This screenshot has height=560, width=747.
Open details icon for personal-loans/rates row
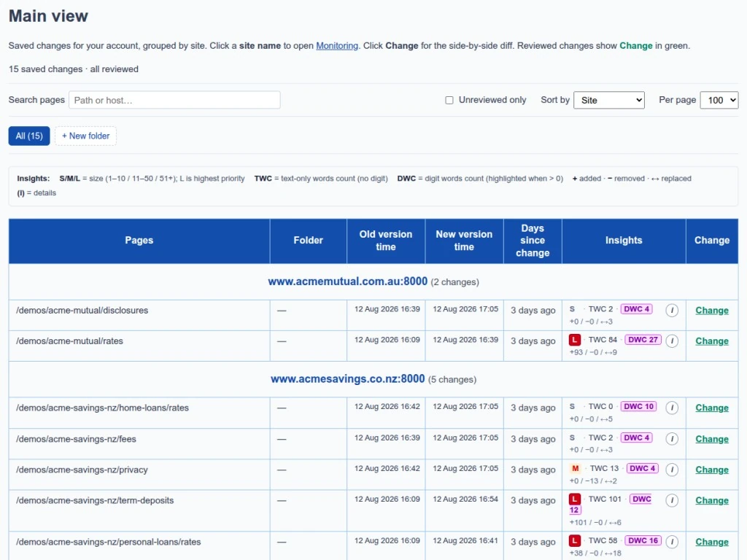point(672,542)
